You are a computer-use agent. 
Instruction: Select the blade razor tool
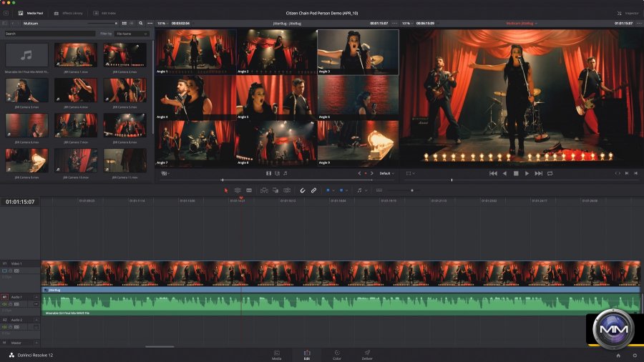(x=249, y=190)
